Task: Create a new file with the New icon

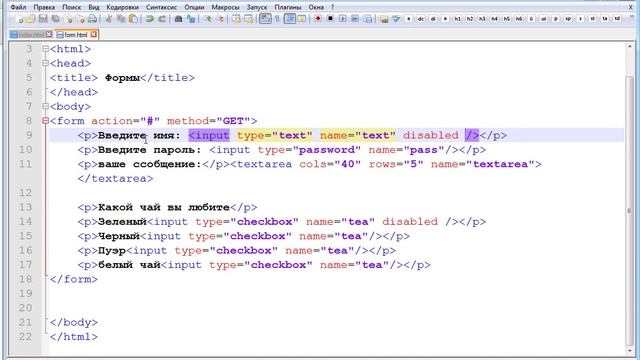Action: click(x=19, y=19)
